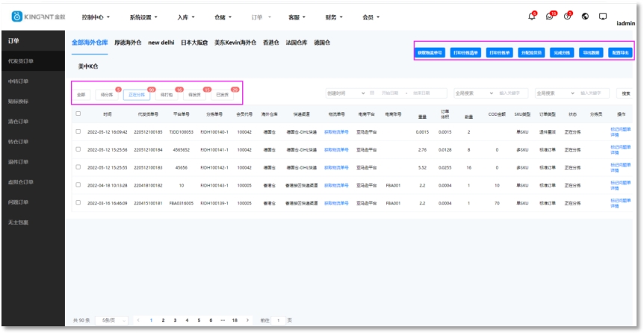Open the 6条/页 page size dropdown
This screenshot has width=644, height=333.
[111, 320]
